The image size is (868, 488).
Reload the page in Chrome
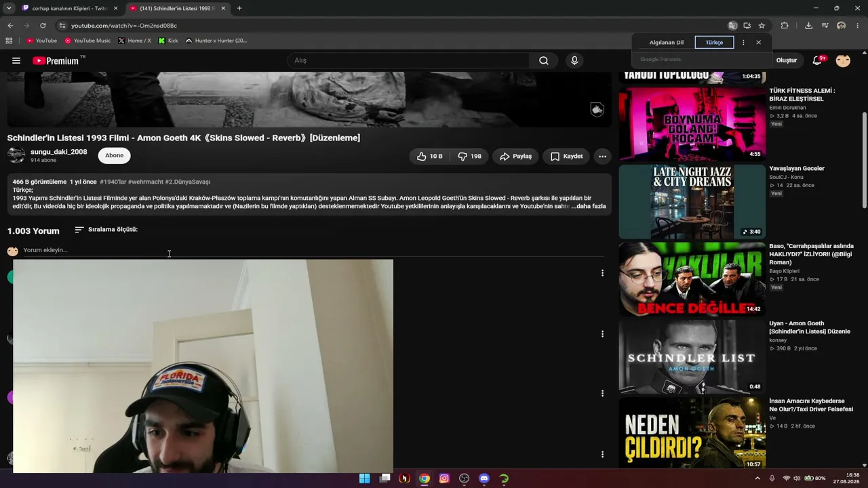pyautogui.click(x=43, y=26)
